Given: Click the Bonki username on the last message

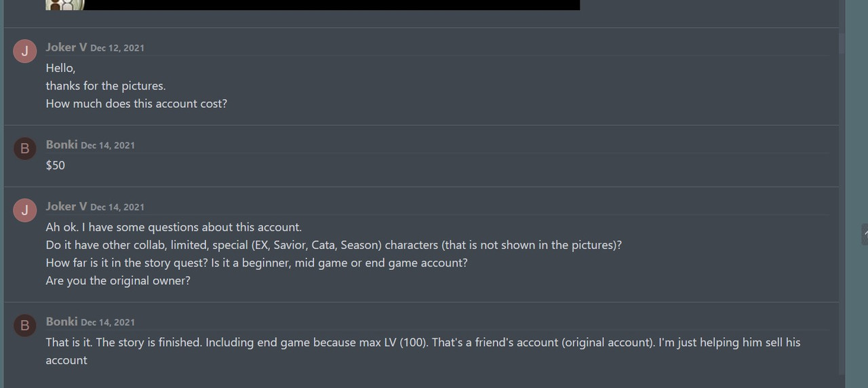Looking at the screenshot, I should point(61,322).
